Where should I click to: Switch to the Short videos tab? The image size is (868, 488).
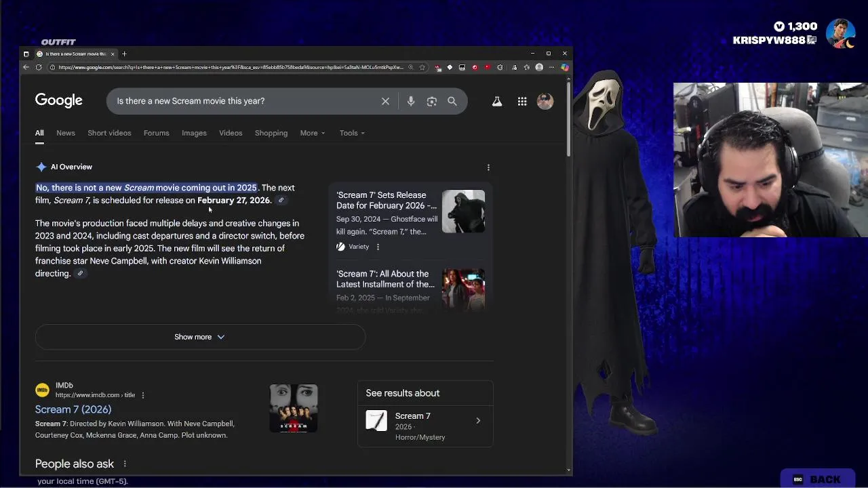click(x=109, y=133)
